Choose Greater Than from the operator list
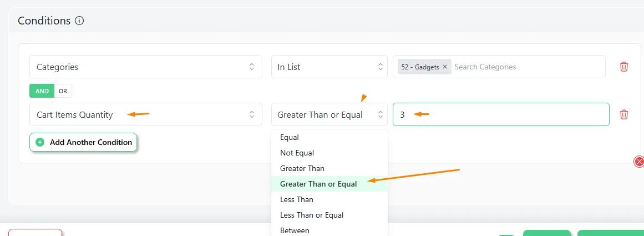The height and width of the screenshot is (236, 644). point(329,169)
